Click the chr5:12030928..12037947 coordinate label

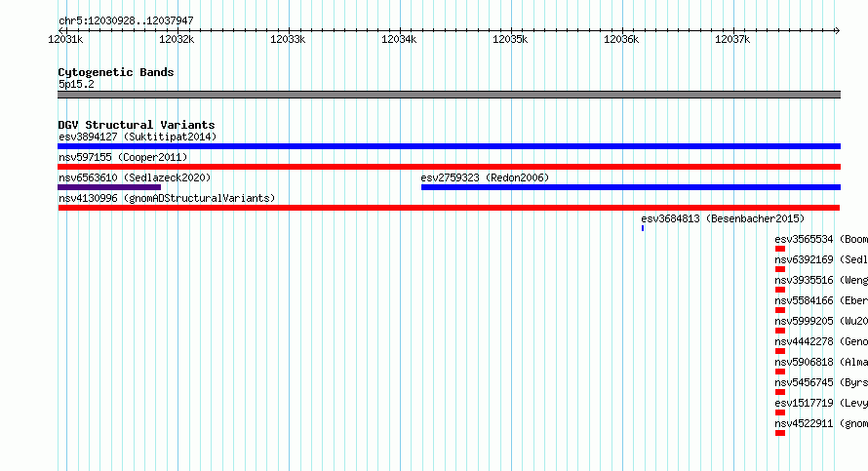126,20
